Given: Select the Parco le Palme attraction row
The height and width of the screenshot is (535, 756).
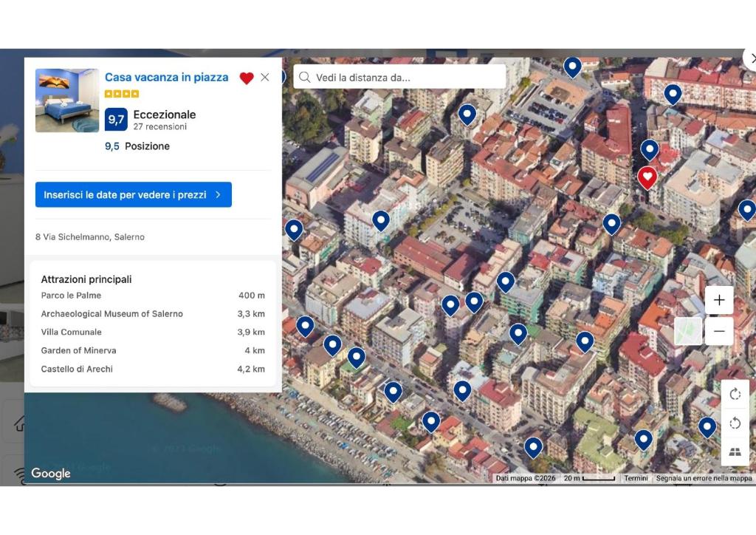Looking at the screenshot, I should (153, 296).
